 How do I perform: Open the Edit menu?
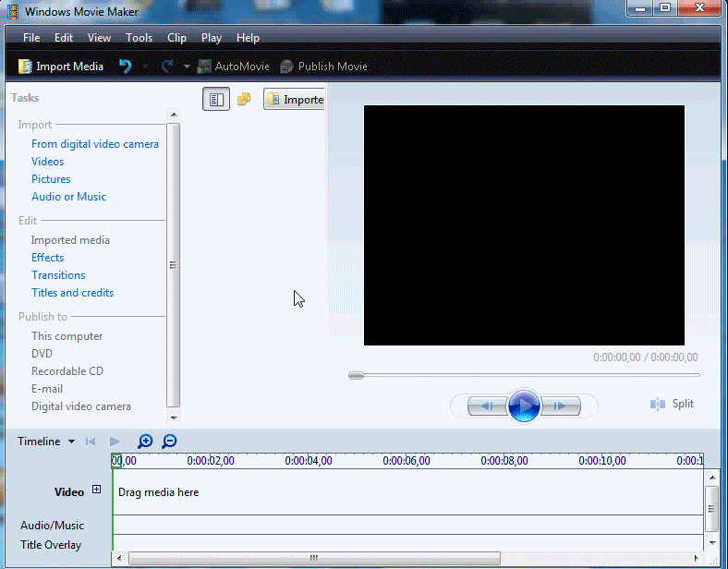pos(64,38)
